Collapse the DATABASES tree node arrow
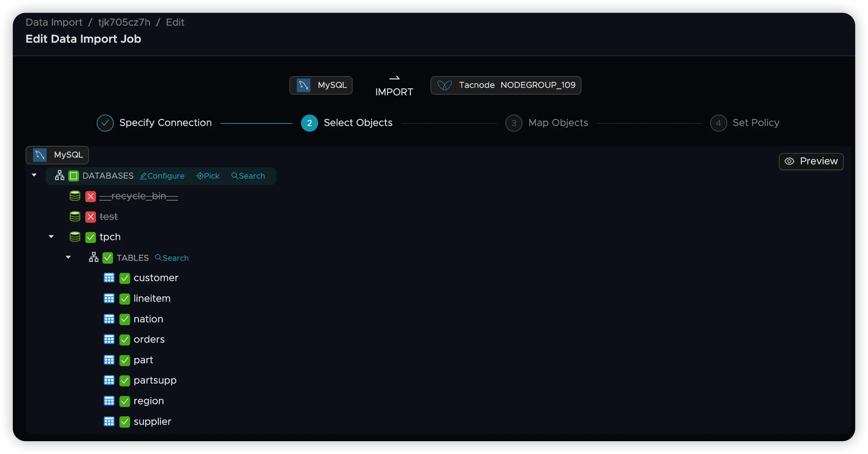The height and width of the screenshot is (454, 868). [x=34, y=175]
